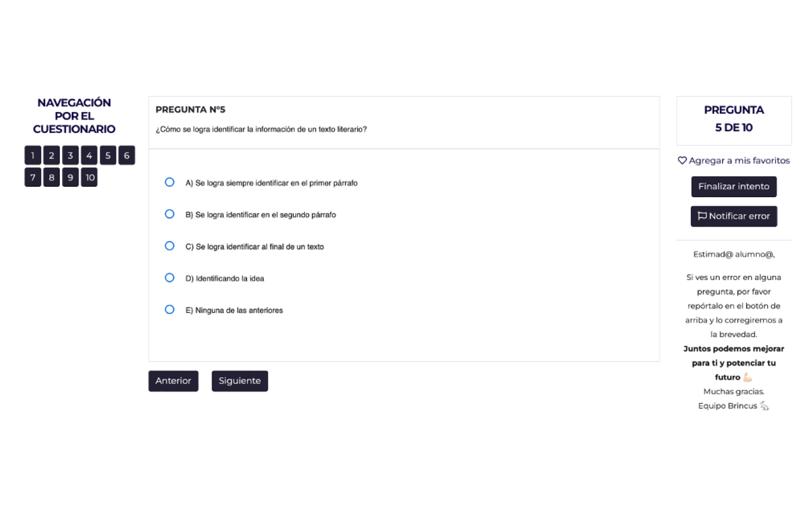Click the Finalizar intento button
The height and width of the screenshot is (522, 812).
pyautogui.click(x=734, y=187)
